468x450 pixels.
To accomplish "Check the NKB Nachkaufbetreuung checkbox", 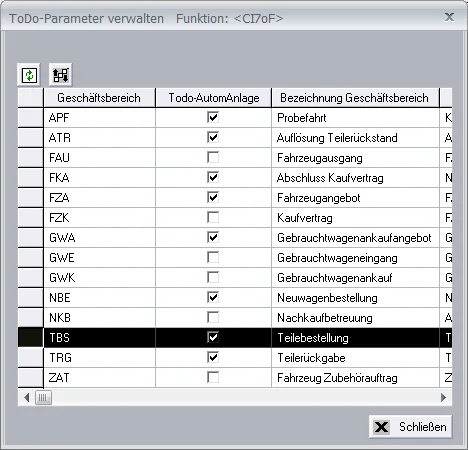I will [213, 317].
